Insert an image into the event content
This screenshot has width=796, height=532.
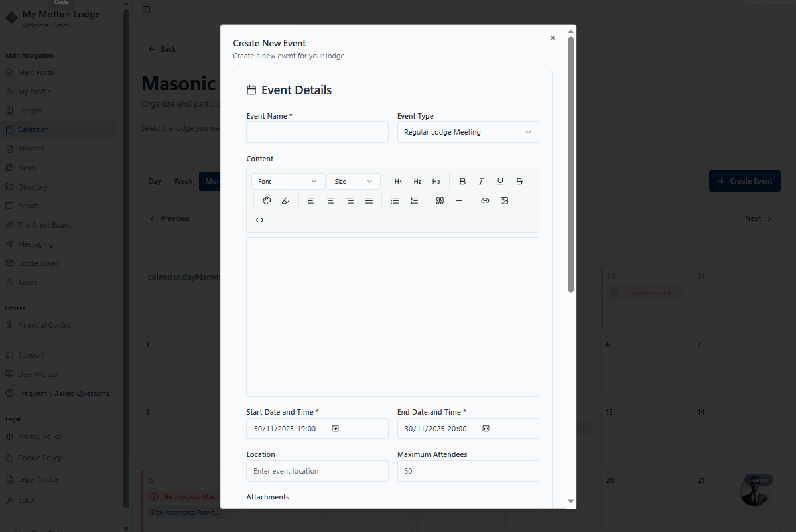pyautogui.click(x=505, y=200)
